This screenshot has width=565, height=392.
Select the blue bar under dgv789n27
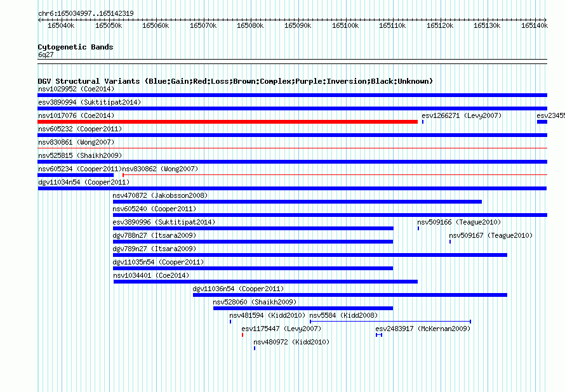(310, 255)
